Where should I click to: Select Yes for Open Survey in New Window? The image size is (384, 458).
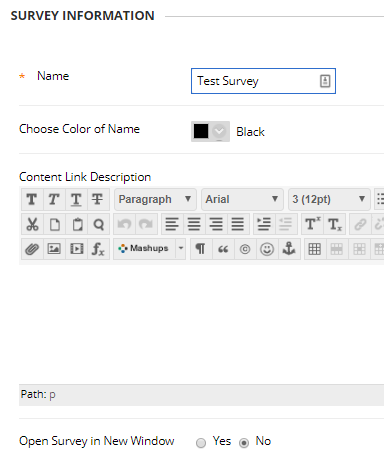pyautogui.click(x=201, y=443)
